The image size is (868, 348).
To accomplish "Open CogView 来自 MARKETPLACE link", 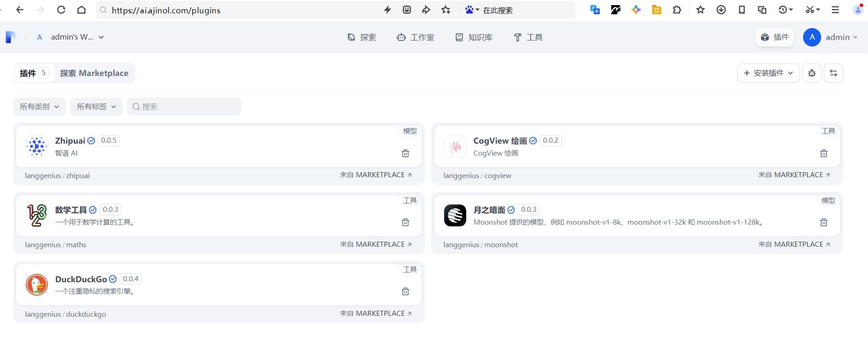I will 794,175.
